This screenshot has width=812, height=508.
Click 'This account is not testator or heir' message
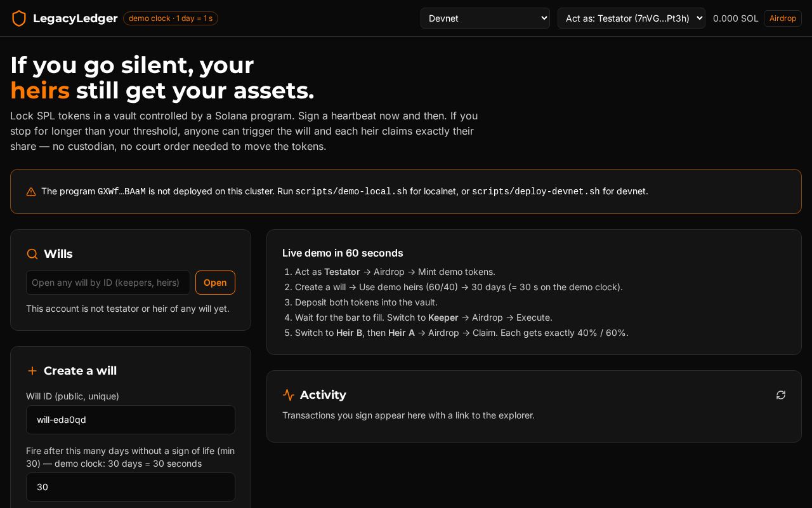point(128,309)
